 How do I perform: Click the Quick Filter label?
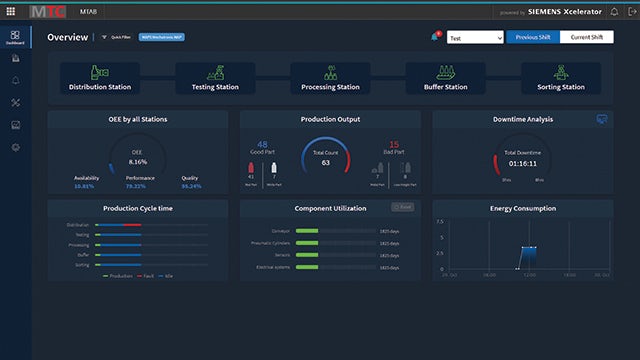121,37
